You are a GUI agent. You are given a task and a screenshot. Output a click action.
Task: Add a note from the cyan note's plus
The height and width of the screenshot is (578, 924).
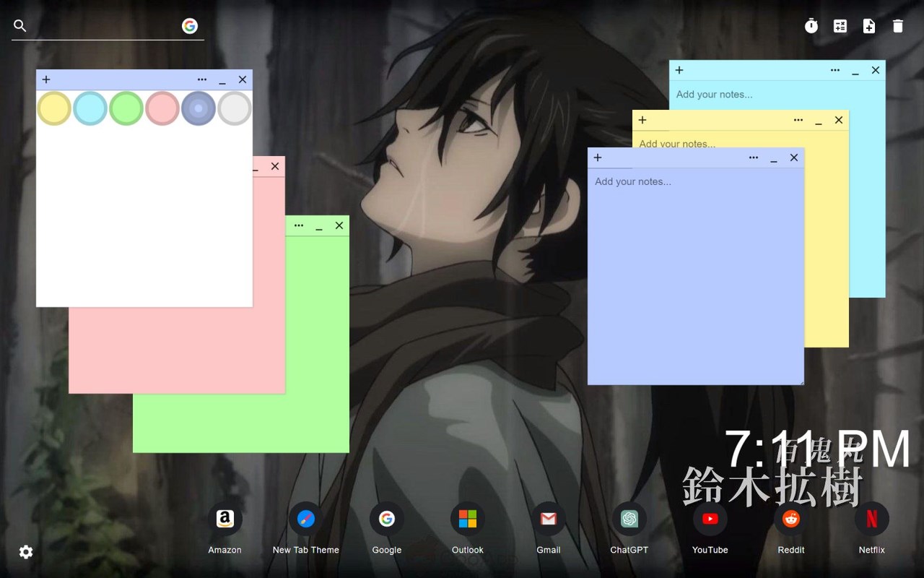pyautogui.click(x=679, y=70)
